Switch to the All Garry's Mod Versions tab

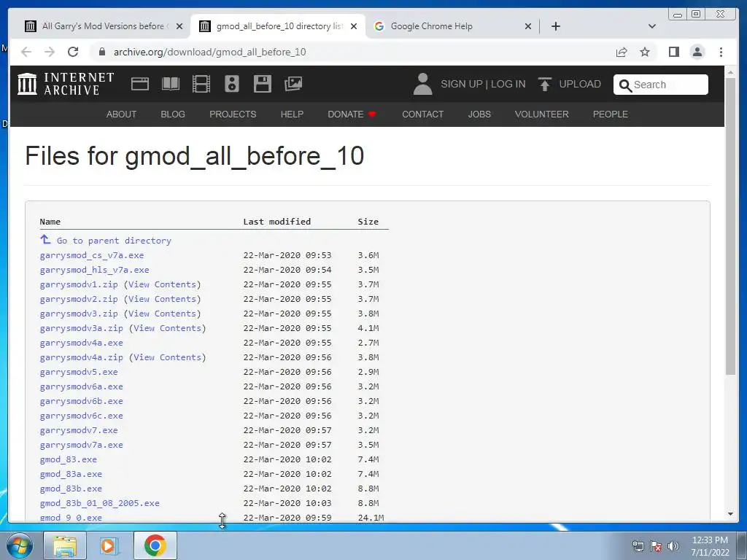point(104,26)
